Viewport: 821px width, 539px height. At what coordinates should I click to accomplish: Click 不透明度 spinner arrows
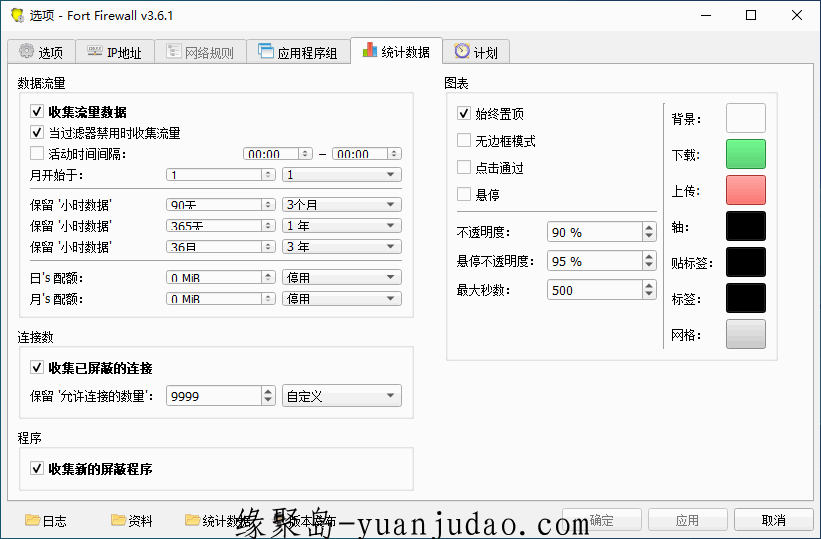pos(649,232)
